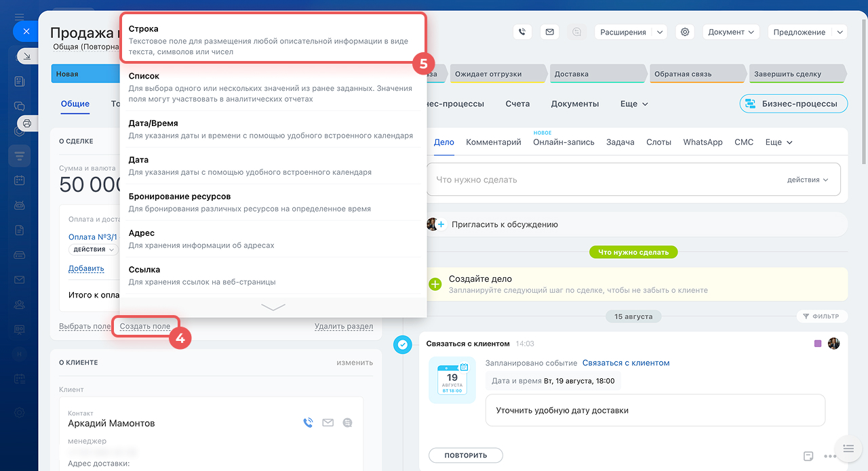This screenshot has width=868, height=471.
Task: Mark Связаться с клиентом task as completed
Action: pos(402,345)
